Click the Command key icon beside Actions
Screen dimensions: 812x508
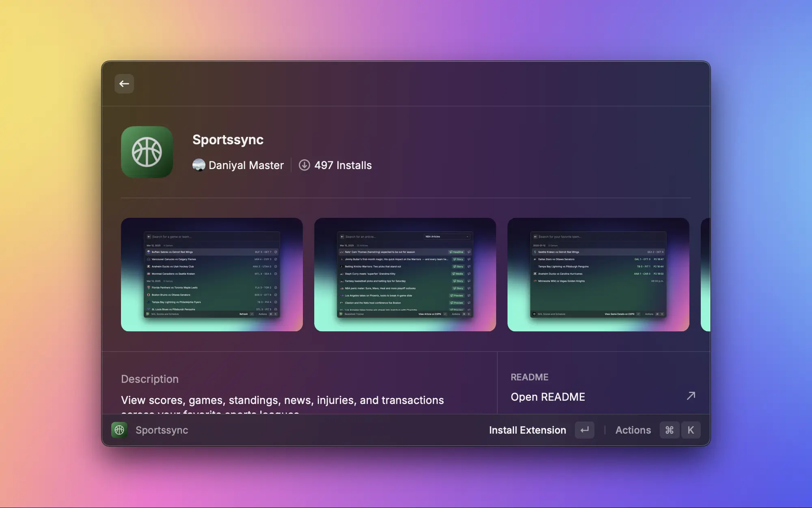[669, 430]
